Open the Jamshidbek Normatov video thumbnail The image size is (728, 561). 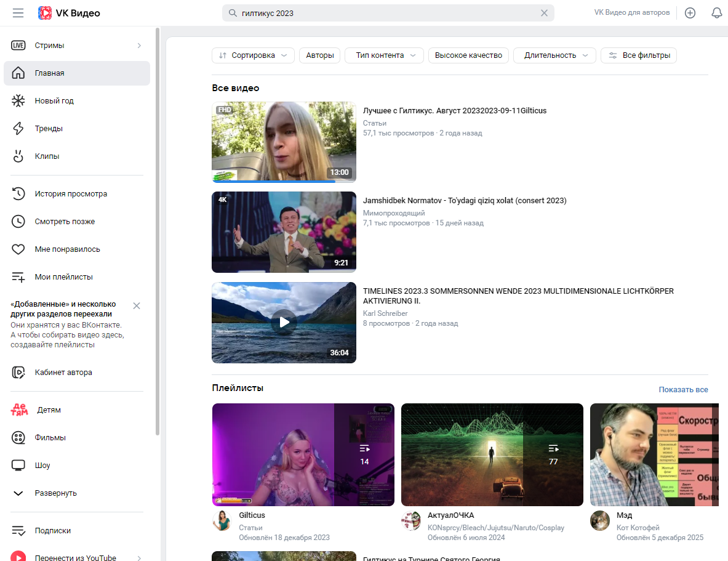pos(284,232)
